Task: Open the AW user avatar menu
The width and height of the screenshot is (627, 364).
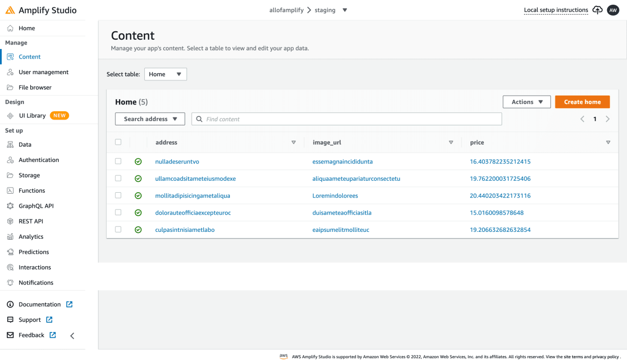Action: click(613, 10)
